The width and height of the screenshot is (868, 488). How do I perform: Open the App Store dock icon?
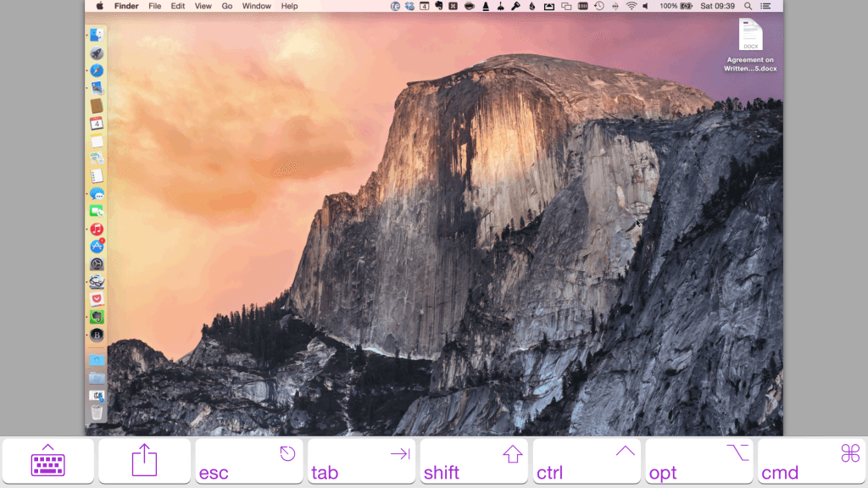97,247
